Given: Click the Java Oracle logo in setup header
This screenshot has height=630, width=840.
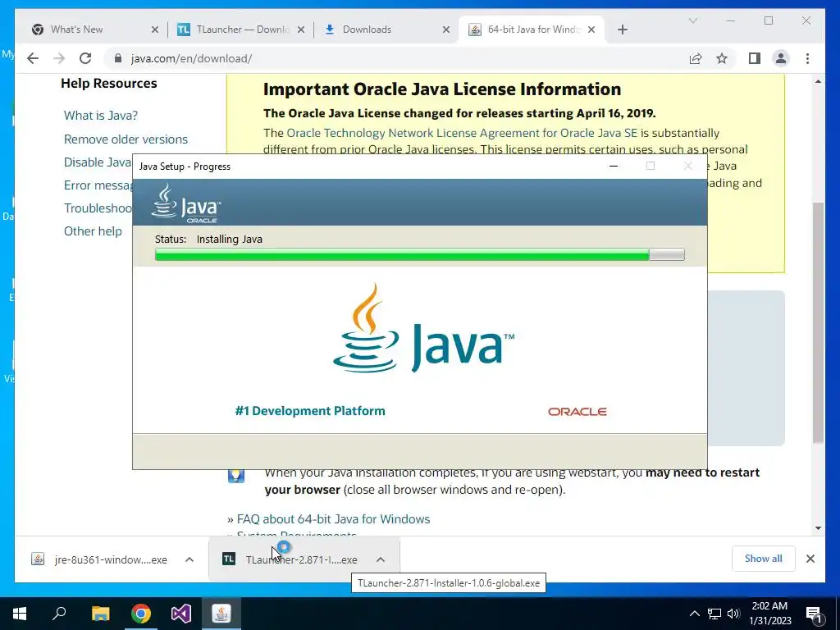Looking at the screenshot, I should click(186, 203).
